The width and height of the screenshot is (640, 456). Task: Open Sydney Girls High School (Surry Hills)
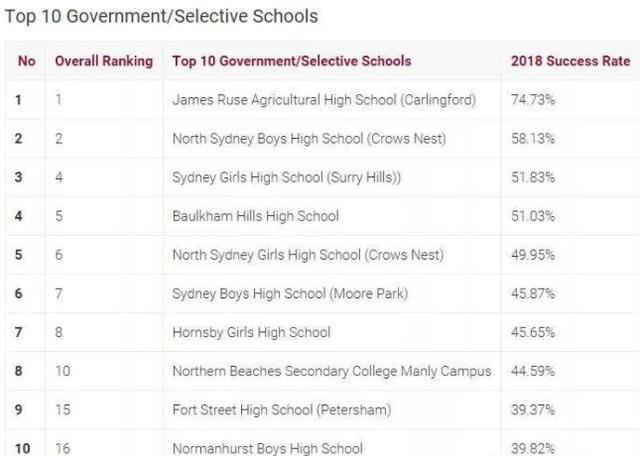coord(286,177)
